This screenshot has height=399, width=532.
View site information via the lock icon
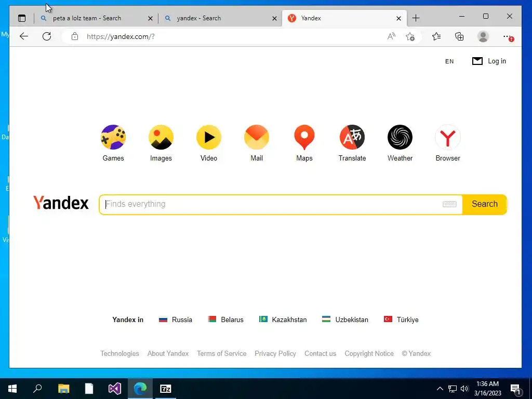tap(75, 36)
